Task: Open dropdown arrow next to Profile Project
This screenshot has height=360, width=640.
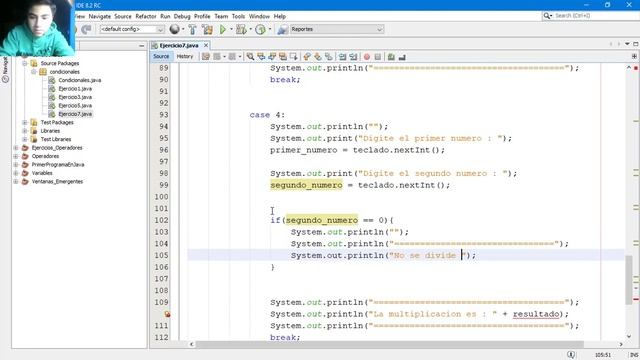Action: pos(270,29)
